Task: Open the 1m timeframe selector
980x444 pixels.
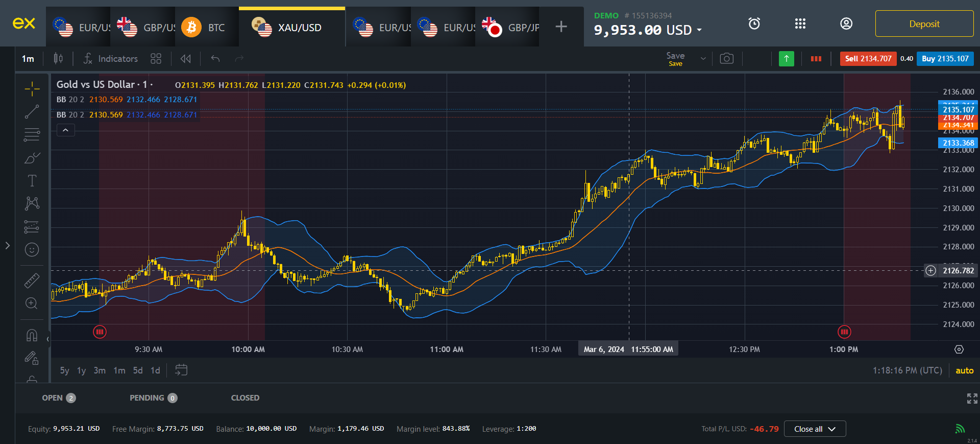Action: coord(28,59)
